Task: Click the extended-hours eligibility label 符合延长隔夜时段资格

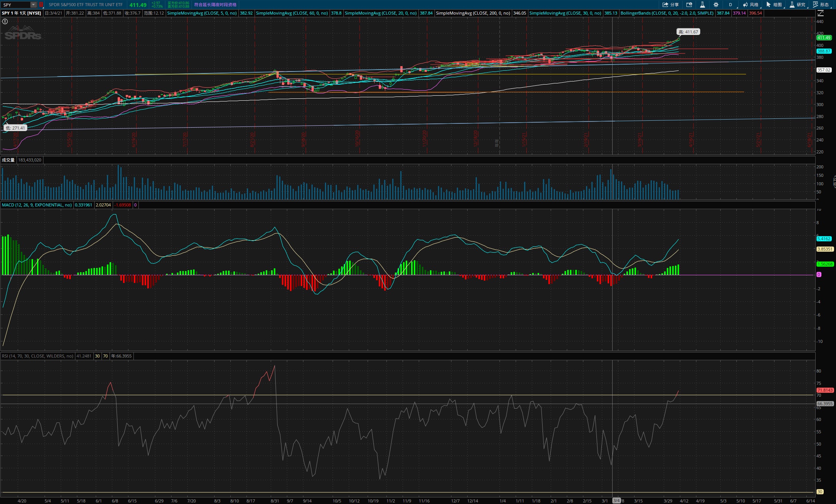Action: coord(215,5)
